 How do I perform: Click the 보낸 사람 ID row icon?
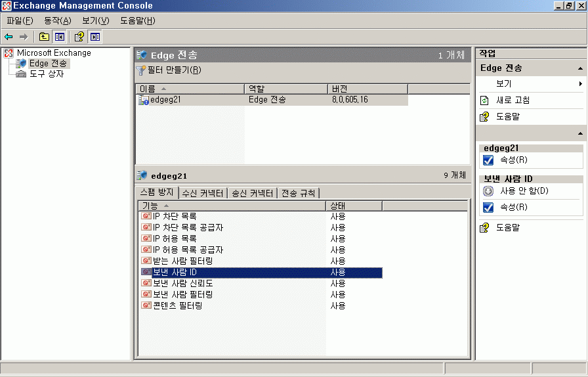click(146, 272)
